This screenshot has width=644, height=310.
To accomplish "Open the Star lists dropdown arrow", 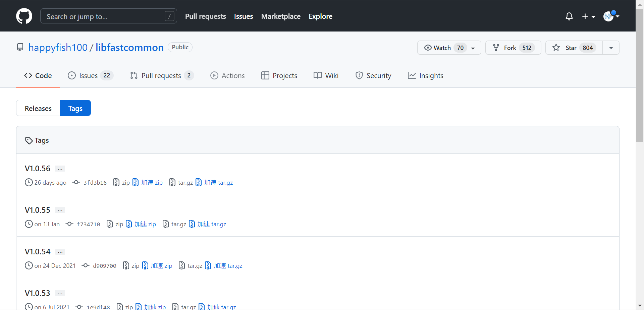I will [611, 48].
